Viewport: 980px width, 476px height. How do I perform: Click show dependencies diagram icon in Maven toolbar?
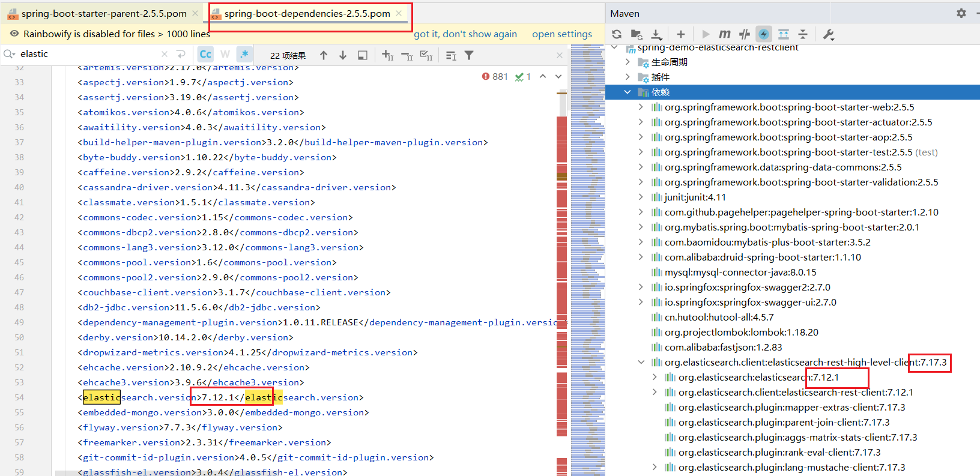(783, 34)
